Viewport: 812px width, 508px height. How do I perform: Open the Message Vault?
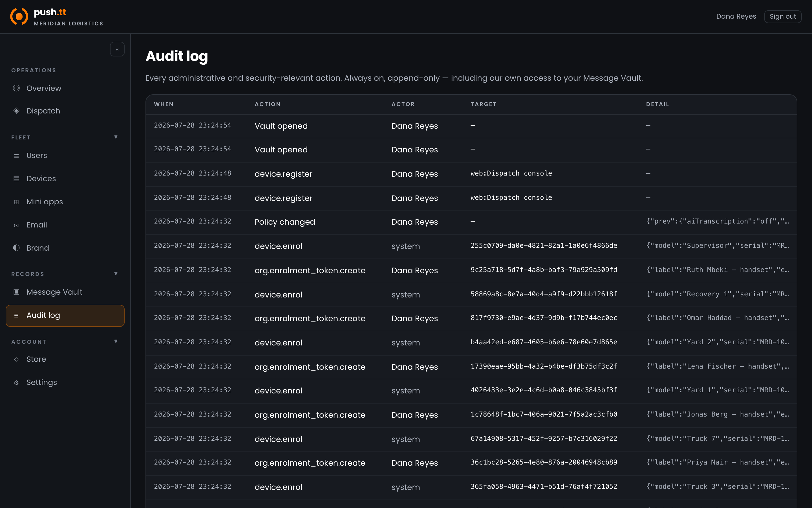coord(65,292)
